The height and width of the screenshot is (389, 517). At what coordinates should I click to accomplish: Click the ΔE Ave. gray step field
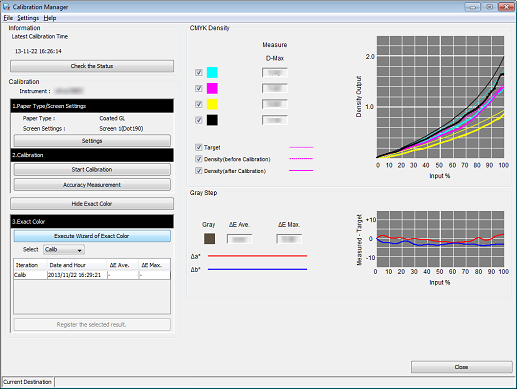coord(239,239)
